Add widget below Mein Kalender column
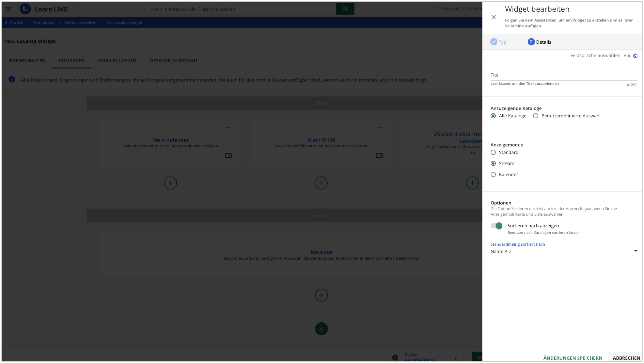The width and height of the screenshot is (644, 363). 170,183
